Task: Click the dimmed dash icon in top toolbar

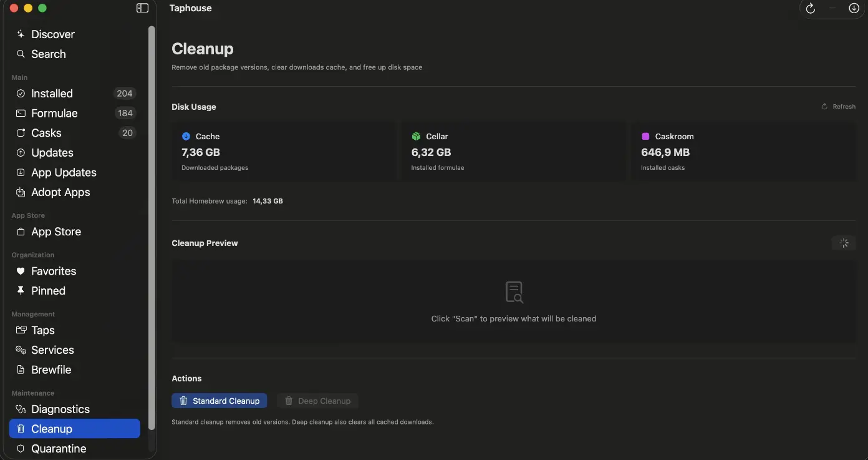Action: (x=832, y=8)
